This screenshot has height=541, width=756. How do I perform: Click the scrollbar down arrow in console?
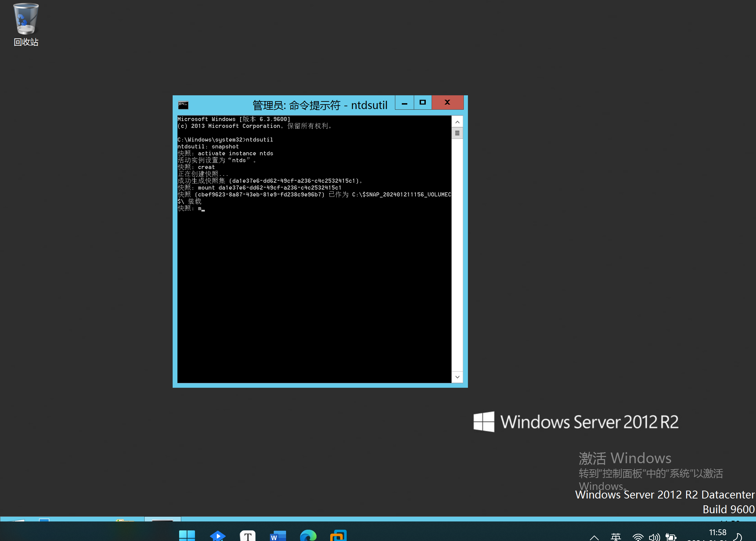click(457, 377)
